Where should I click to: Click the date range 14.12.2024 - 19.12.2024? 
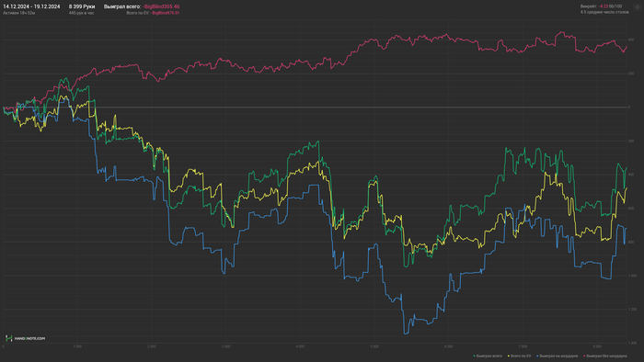(x=31, y=6)
